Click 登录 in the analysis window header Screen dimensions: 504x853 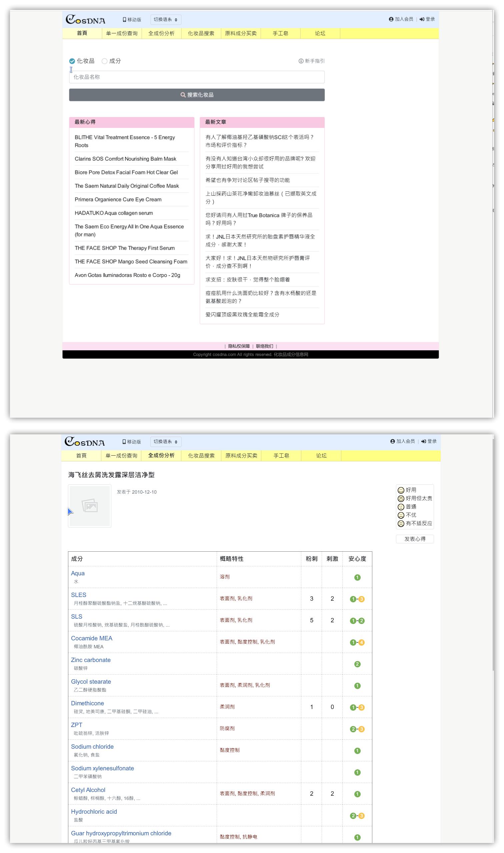(x=429, y=441)
